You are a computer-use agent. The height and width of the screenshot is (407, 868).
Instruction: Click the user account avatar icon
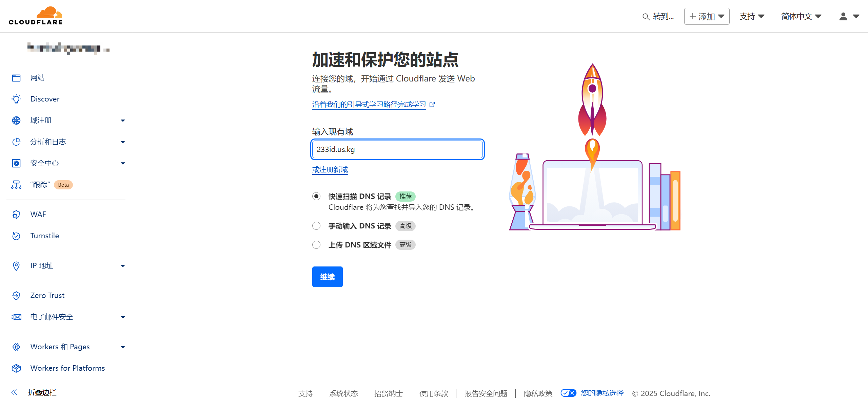tap(843, 16)
